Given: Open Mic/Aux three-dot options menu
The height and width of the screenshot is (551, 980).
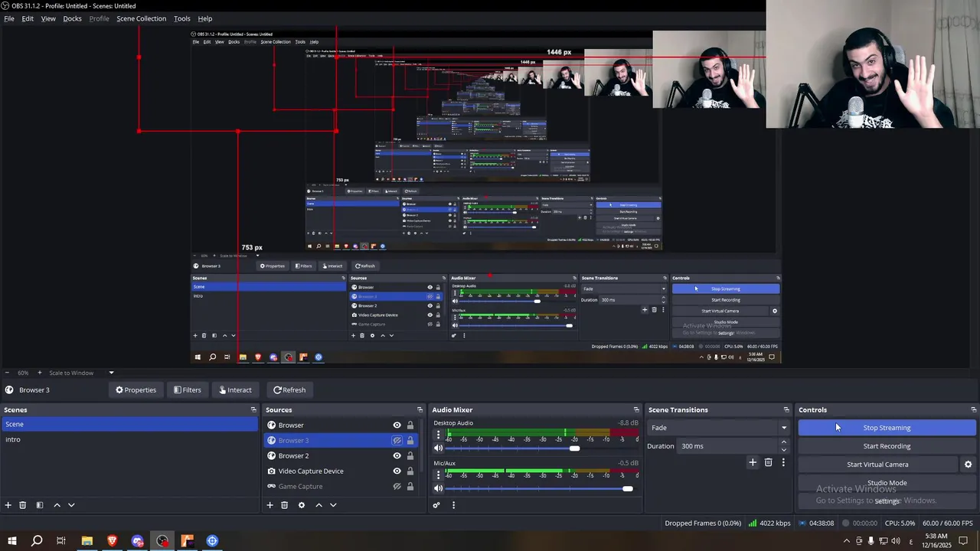Looking at the screenshot, I should 439,474.
